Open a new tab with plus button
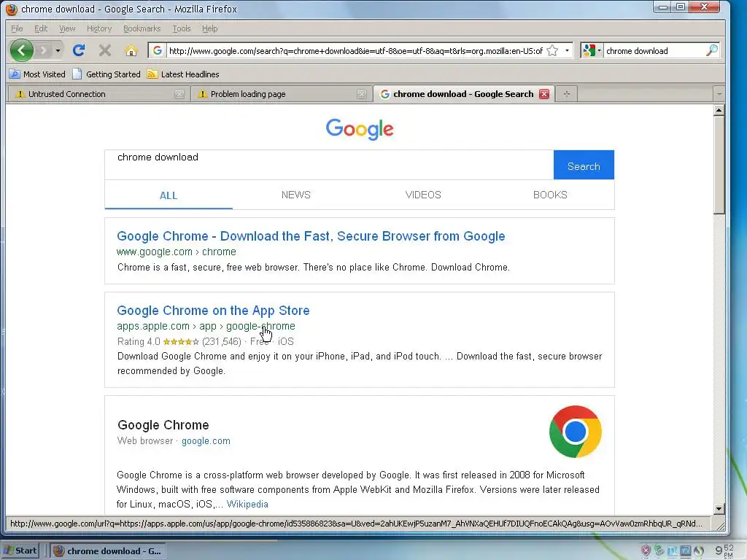 point(566,94)
